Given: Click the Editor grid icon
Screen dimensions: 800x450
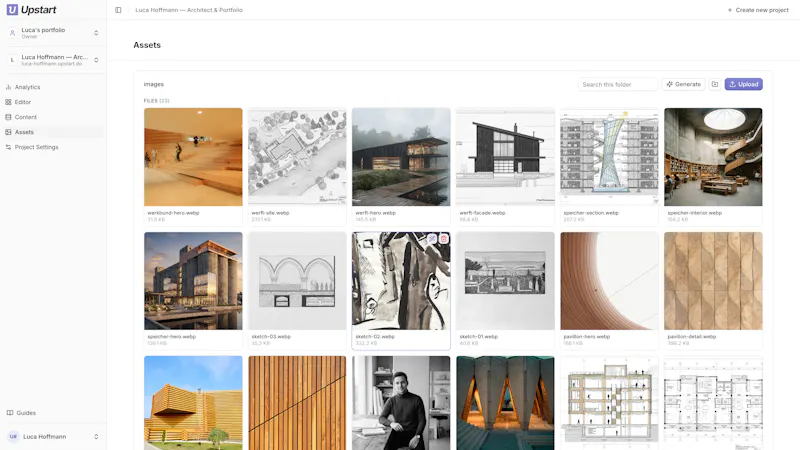Looking at the screenshot, I should pos(8,102).
